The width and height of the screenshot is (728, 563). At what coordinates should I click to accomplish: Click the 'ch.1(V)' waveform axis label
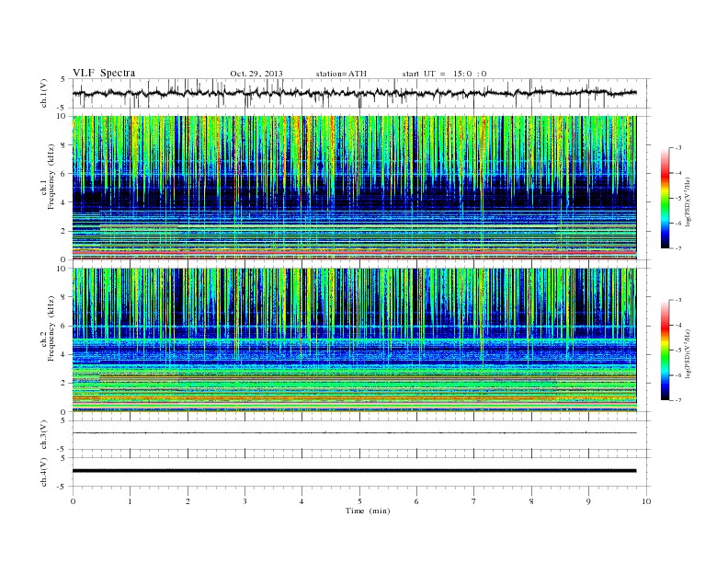[x=44, y=93]
